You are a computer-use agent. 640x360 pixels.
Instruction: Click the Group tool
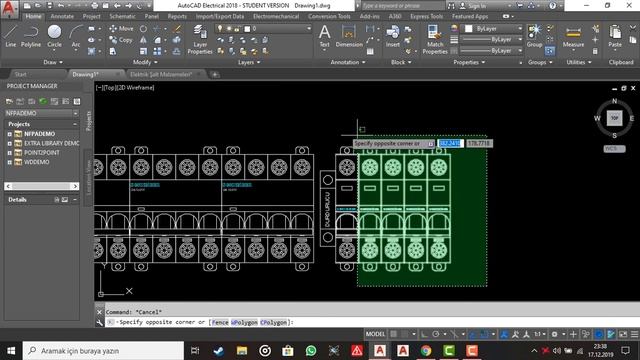(x=534, y=36)
